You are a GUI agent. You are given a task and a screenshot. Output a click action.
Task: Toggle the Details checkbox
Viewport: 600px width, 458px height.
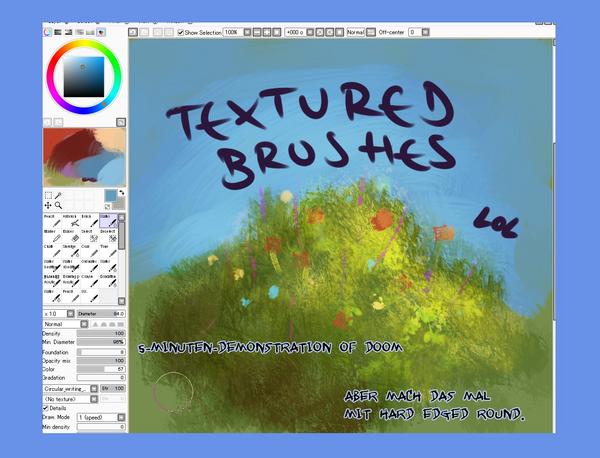coord(46,408)
